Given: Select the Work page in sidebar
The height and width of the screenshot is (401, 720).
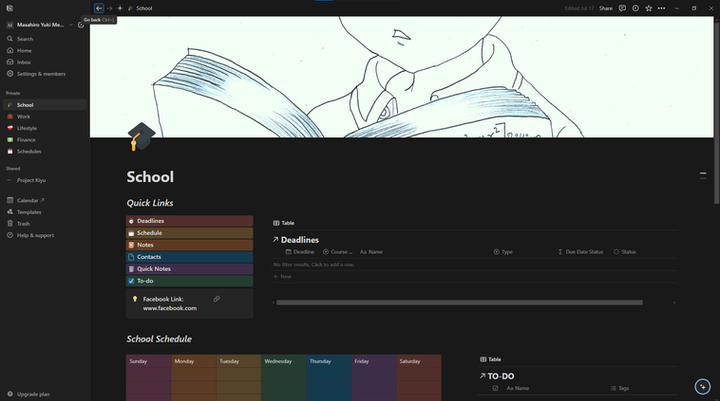Looking at the screenshot, I should pos(44,117).
